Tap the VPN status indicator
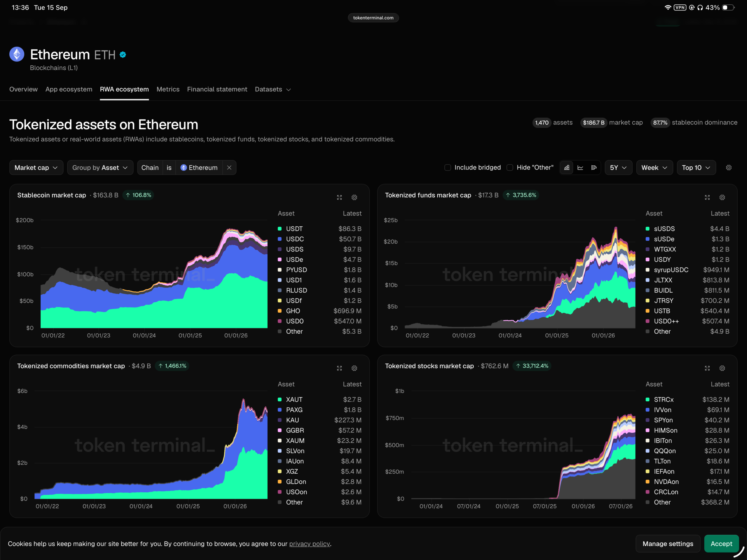Screen dimensions: 747x560 [x=680, y=7]
